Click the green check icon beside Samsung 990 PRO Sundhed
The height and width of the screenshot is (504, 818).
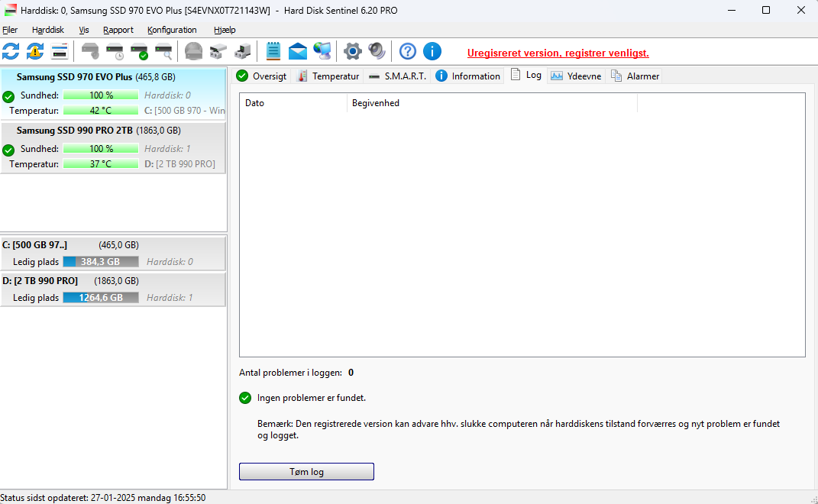point(8,150)
